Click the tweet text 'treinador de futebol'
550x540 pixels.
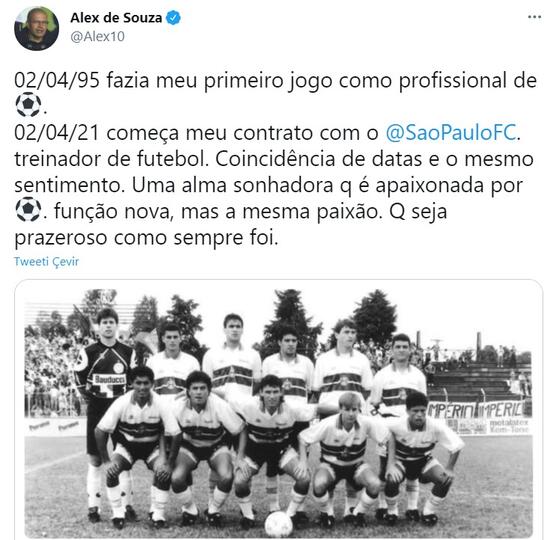tap(109, 159)
